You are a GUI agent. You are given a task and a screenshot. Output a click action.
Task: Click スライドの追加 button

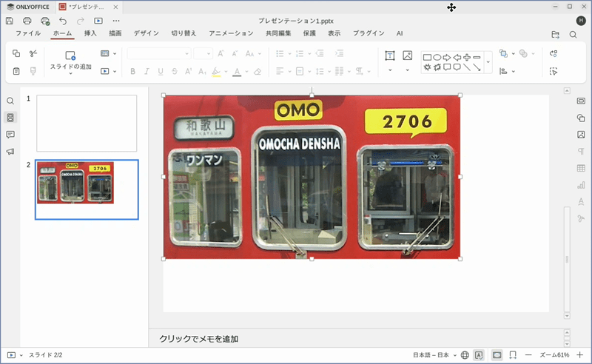pos(70,59)
